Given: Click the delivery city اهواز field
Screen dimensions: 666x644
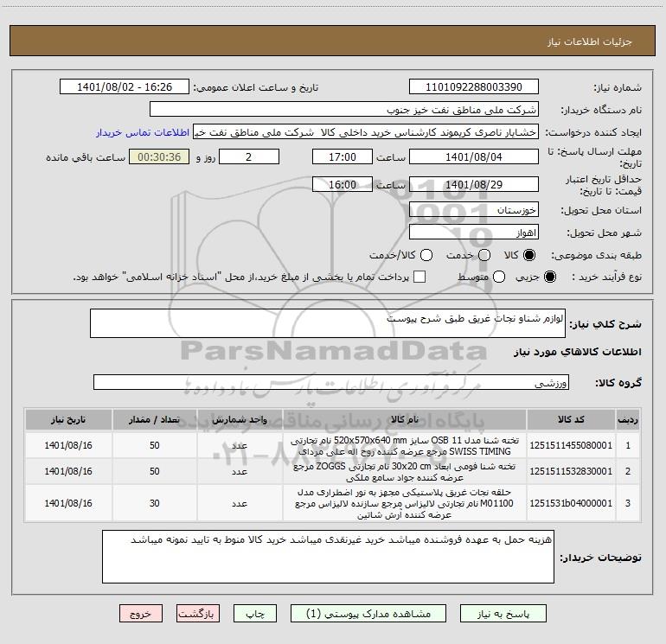Looking at the screenshot, I should 474,233.
